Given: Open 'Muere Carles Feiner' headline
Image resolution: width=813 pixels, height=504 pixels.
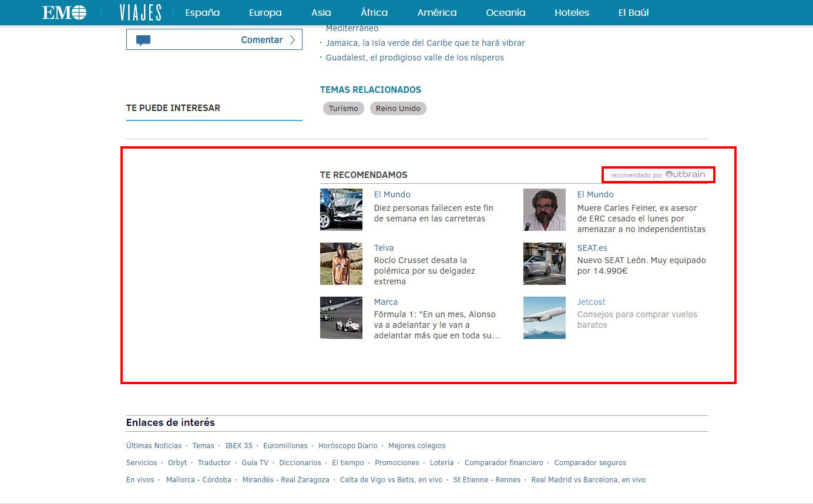Looking at the screenshot, I should coord(641,219).
